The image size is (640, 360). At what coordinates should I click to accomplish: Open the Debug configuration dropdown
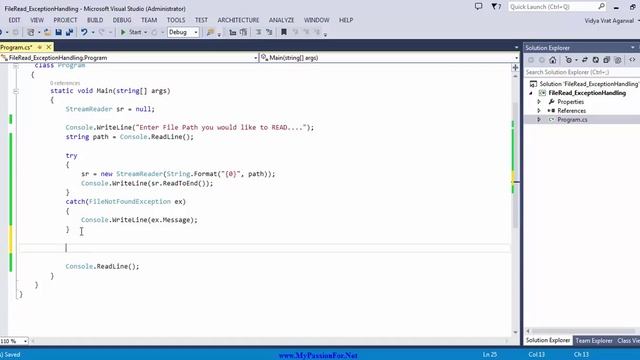point(183,32)
